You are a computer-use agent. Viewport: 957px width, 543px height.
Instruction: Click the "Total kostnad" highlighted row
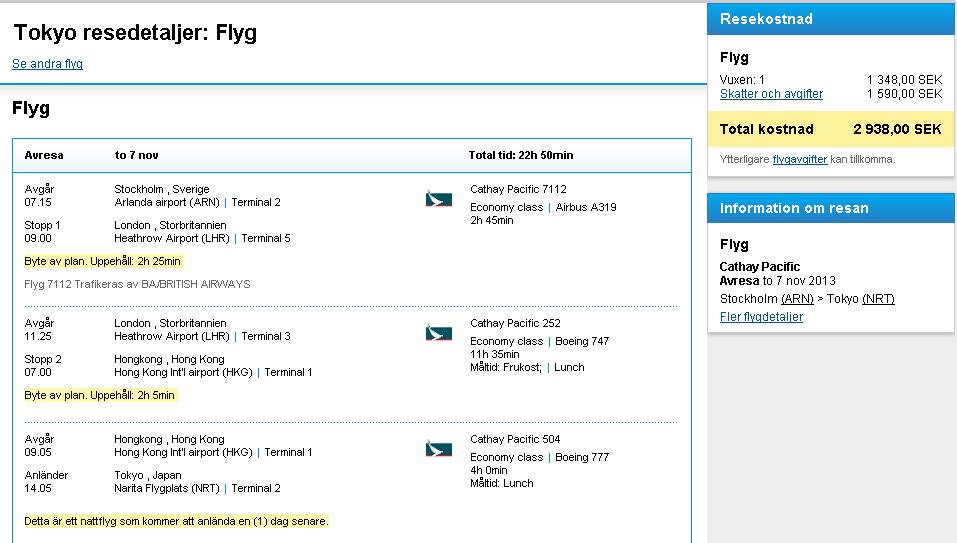coord(830,129)
